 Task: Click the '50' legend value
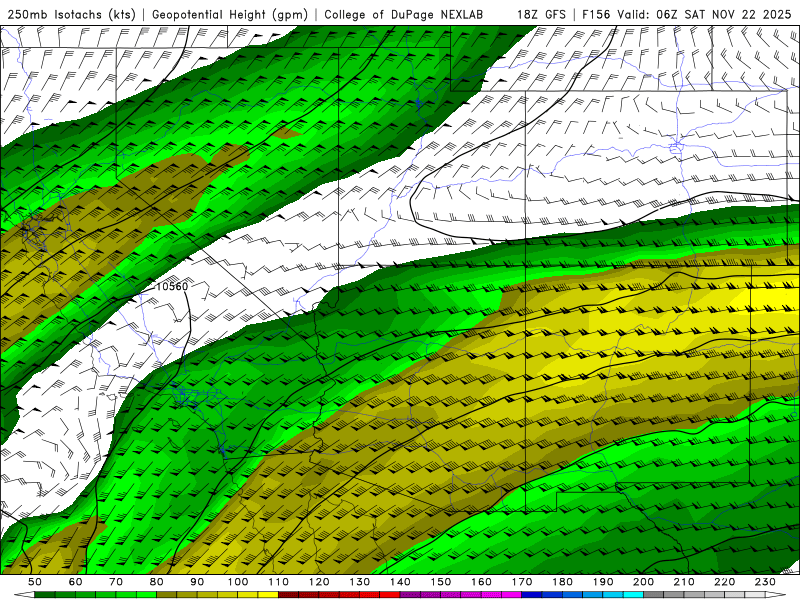click(x=35, y=582)
